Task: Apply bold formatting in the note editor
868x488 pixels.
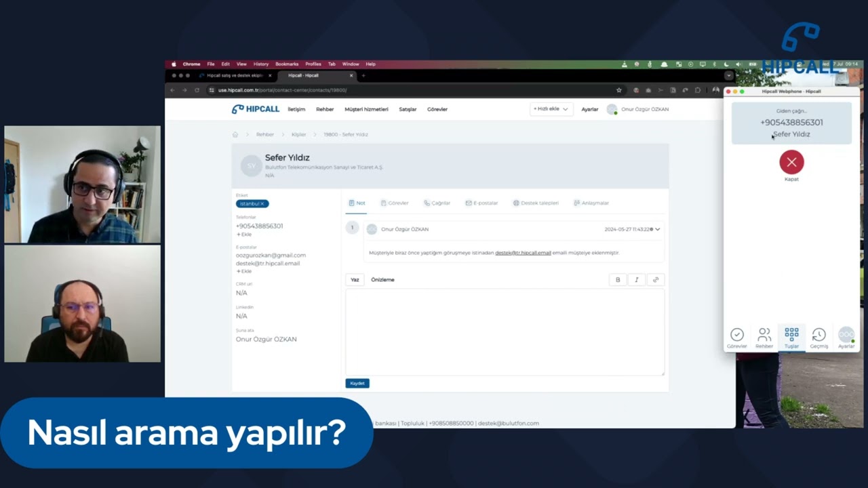Action: [x=618, y=279]
